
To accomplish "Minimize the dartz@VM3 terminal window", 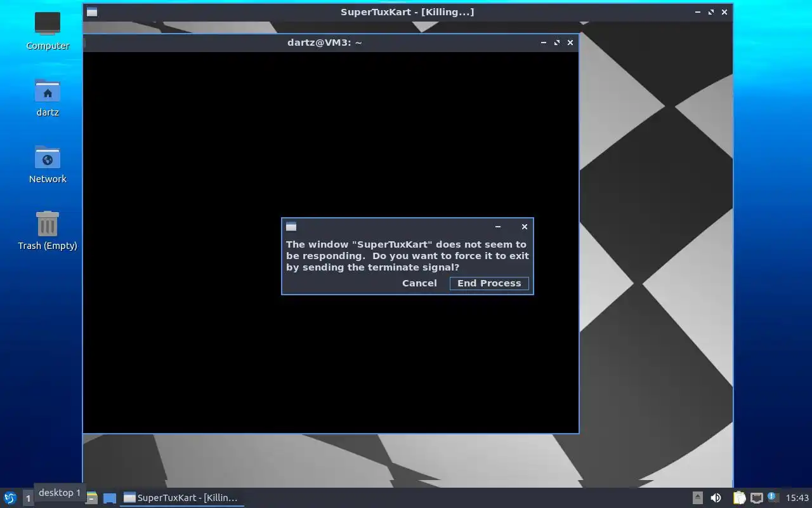I will coord(544,43).
